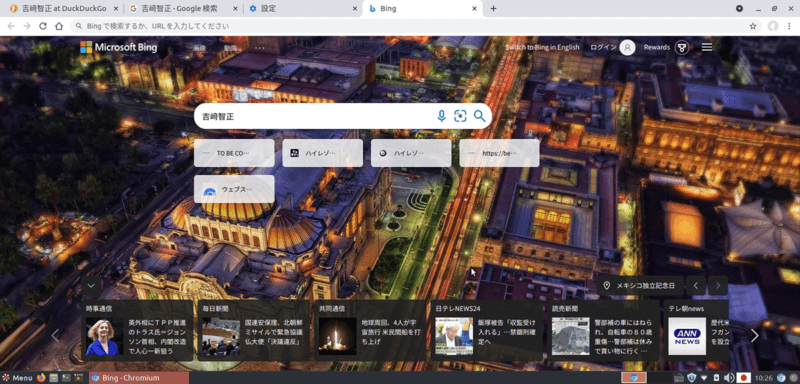Open 時事通信 TPP news card
This screenshot has width=800, height=384.
coord(137,330)
